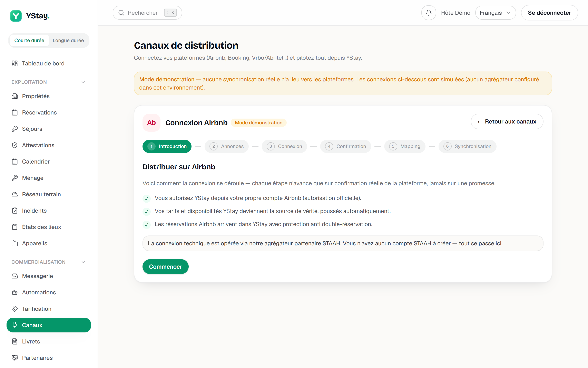
Task: Open the notifications bell
Action: (429, 13)
